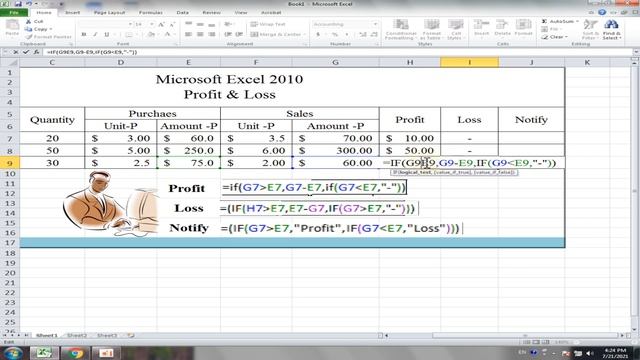Switch to the Page Layout tab
This screenshot has width=640, height=360.
pos(109,13)
